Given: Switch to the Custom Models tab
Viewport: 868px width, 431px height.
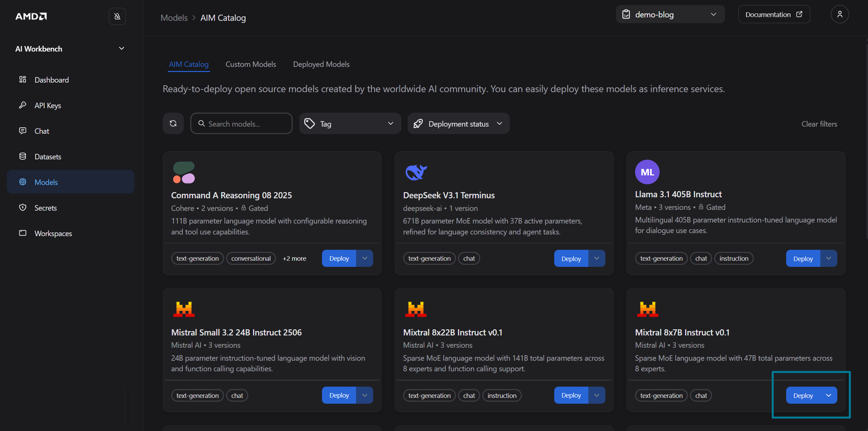Looking at the screenshot, I should tap(250, 64).
